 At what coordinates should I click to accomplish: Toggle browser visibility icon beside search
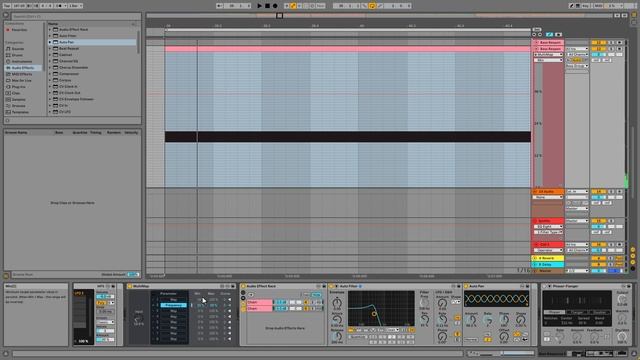6,16
